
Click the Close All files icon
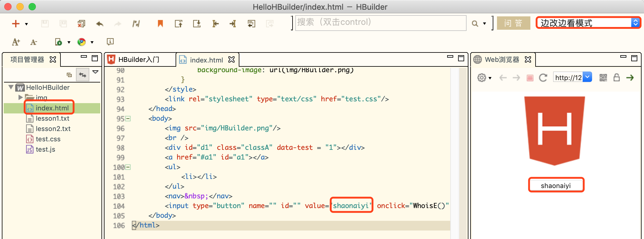click(81, 24)
